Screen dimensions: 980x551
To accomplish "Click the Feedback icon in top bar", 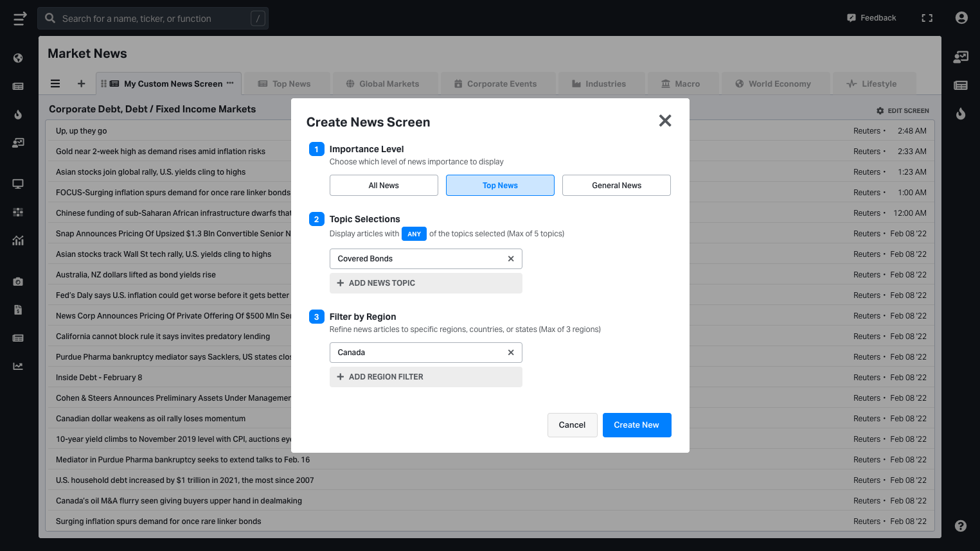I will tap(851, 17).
